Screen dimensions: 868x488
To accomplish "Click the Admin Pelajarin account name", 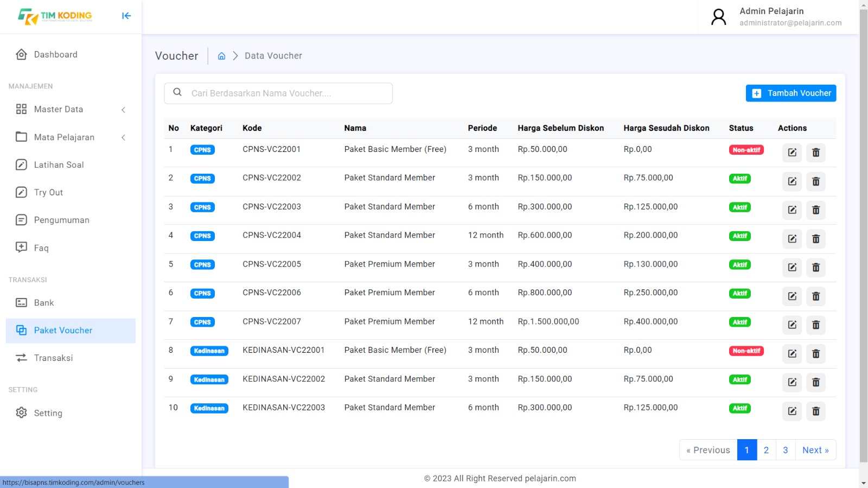I will (771, 11).
